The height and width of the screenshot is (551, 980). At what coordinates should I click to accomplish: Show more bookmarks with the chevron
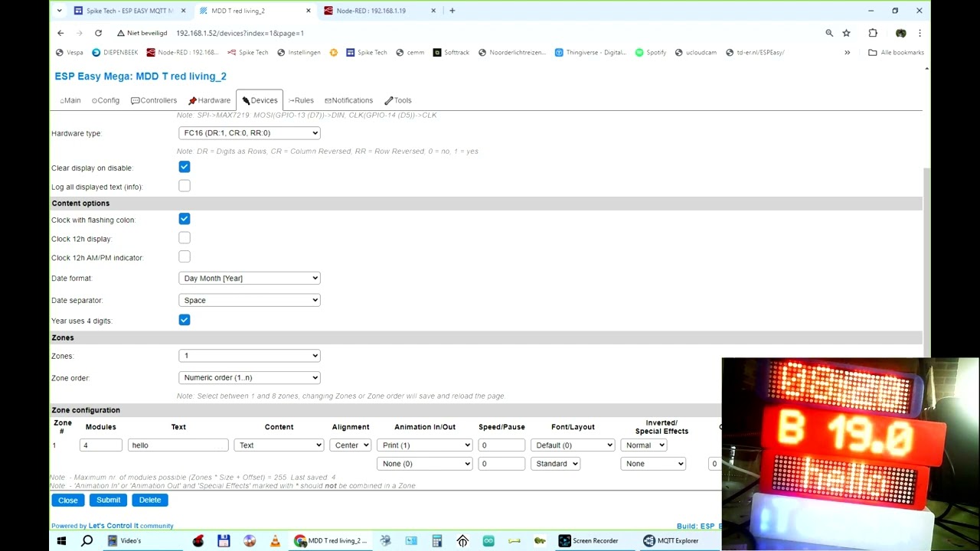coord(847,52)
